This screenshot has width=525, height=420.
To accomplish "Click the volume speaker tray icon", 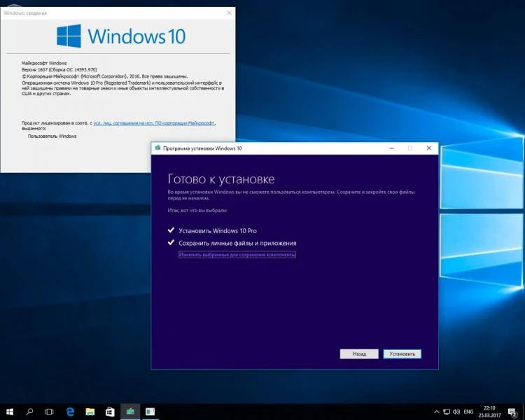I will point(456,412).
